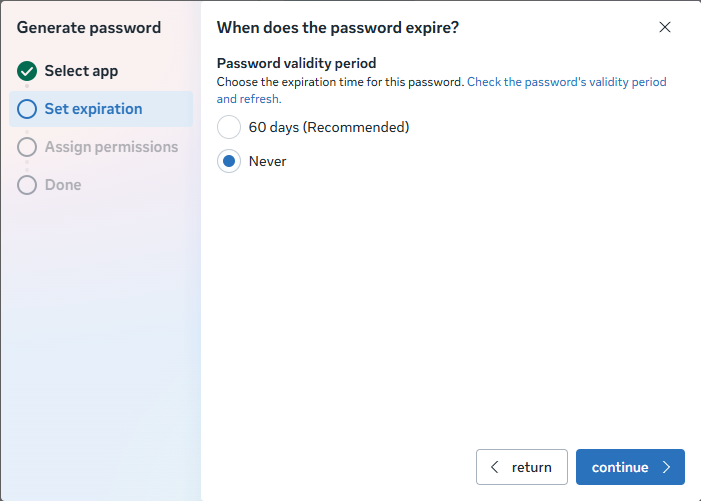Screen dimensions: 701x501
Task: Jump to the Assign permissions step label
Action: click(x=111, y=147)
